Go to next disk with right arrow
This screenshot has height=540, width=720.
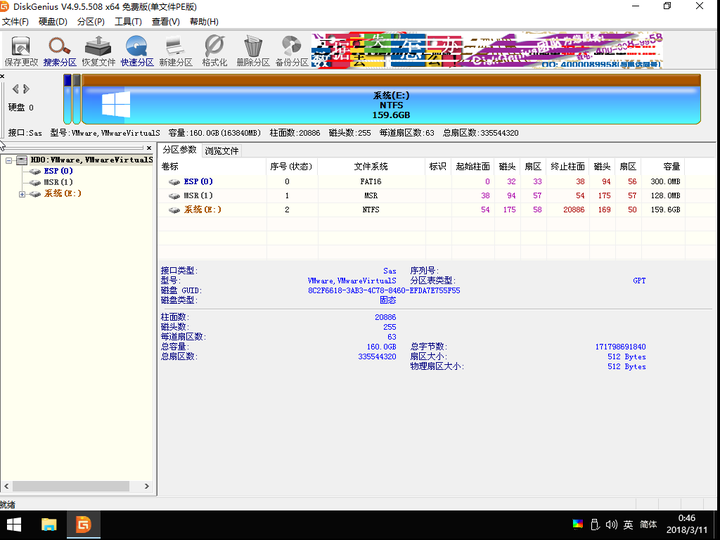click(26, 89)
